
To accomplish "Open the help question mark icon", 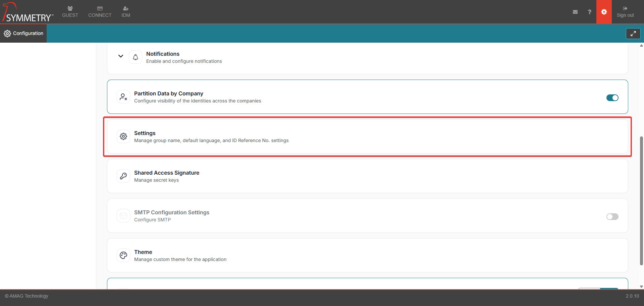I will (x=589, y=12).
